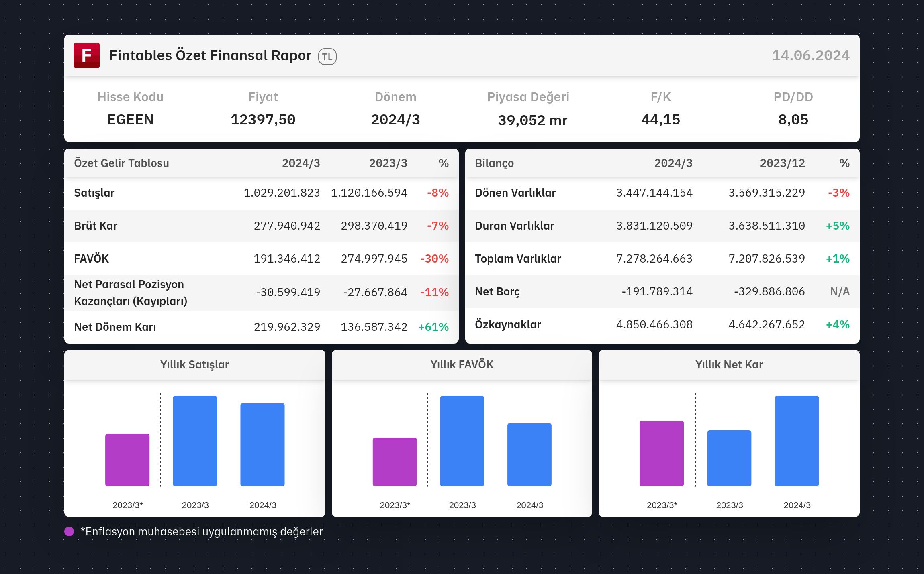
Task: Click the Satışlar 2024/3 value 1.029.201.823
Action: 282,193
